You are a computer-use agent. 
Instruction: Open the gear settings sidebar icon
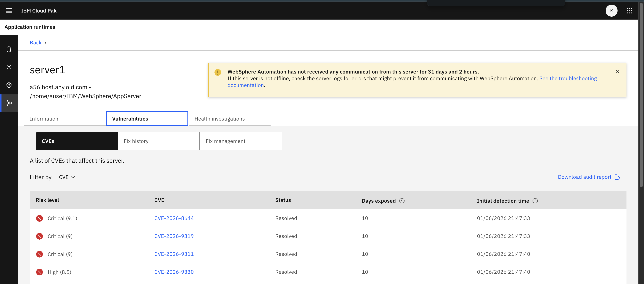pos(9,85)
